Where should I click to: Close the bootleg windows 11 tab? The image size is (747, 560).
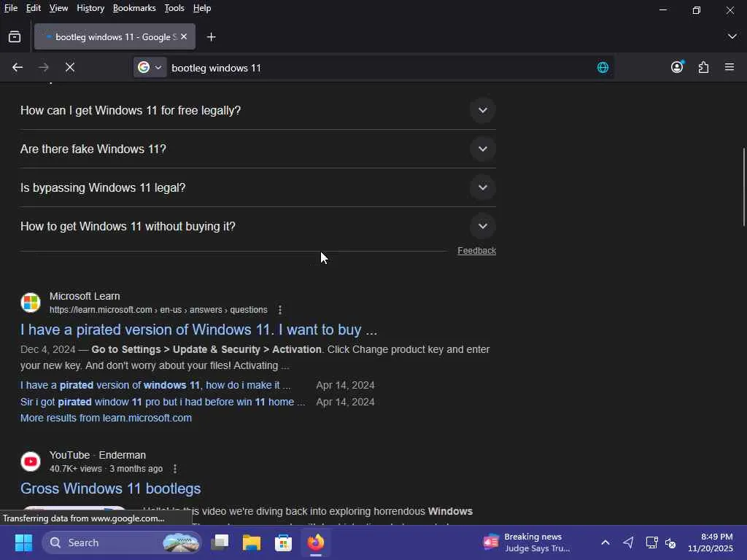tap(184, 36)
